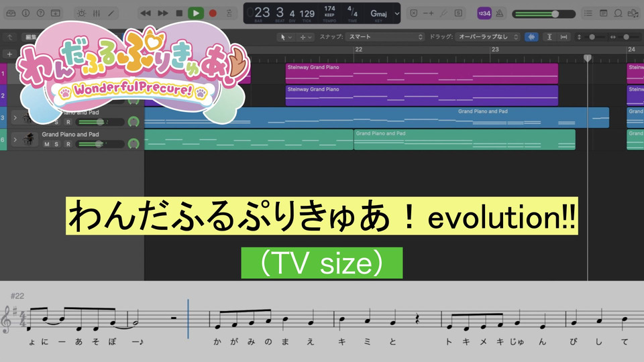Open the Note Pads icon
The width and height of the screenshot is (644, 362).
coord(603,13)
